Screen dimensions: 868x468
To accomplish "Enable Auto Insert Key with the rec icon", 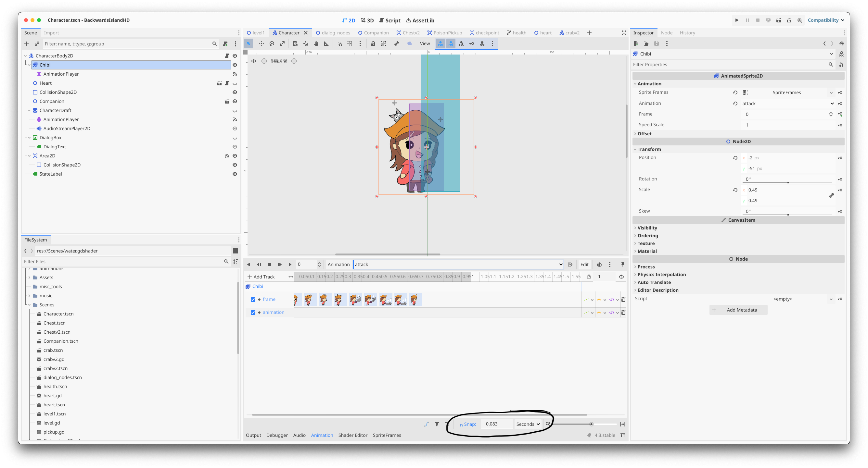I will (482, 43).
